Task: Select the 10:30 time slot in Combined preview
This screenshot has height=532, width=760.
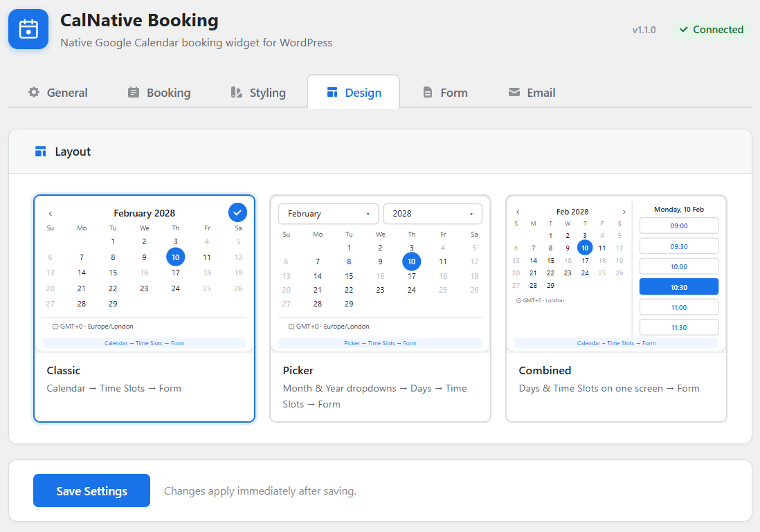Action: [x=678, y=287]
